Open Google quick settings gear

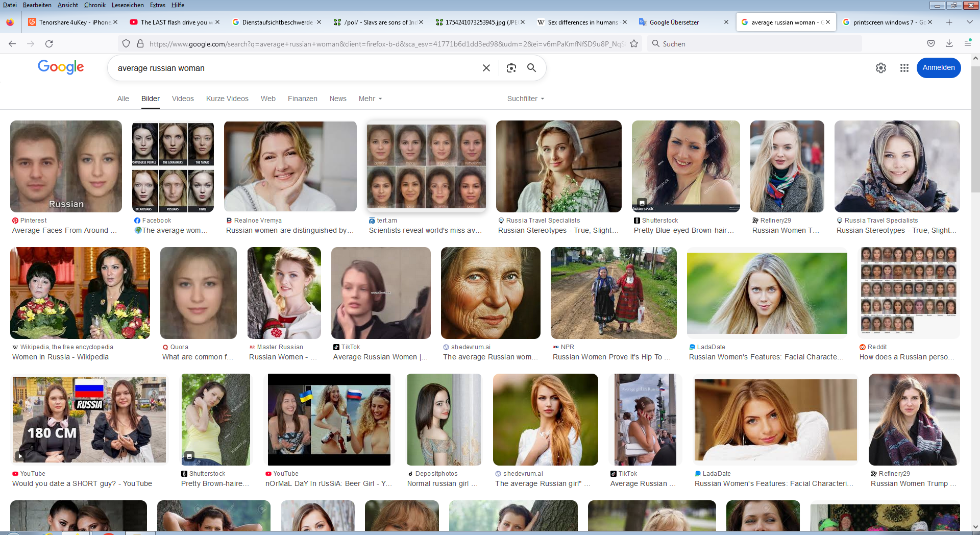881,68
